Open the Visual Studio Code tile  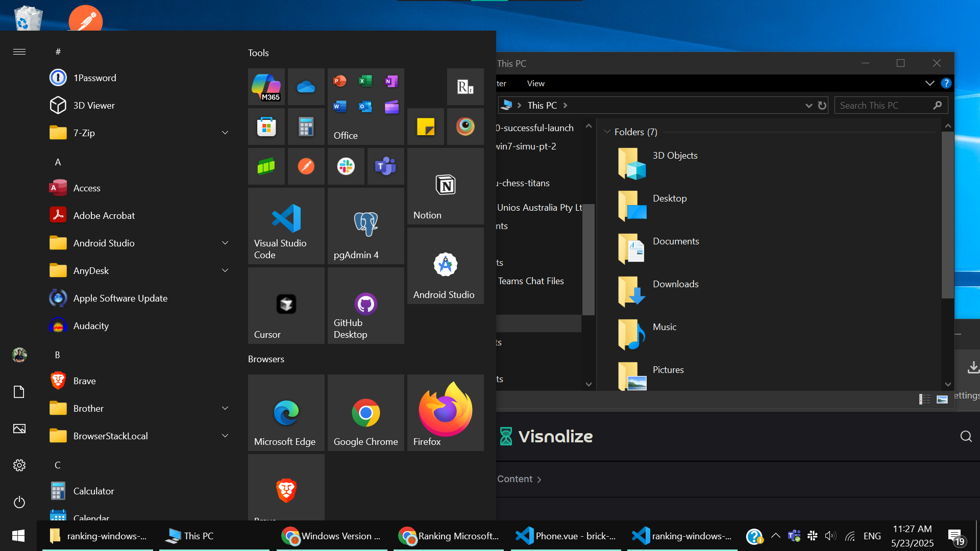coord(286,226)
